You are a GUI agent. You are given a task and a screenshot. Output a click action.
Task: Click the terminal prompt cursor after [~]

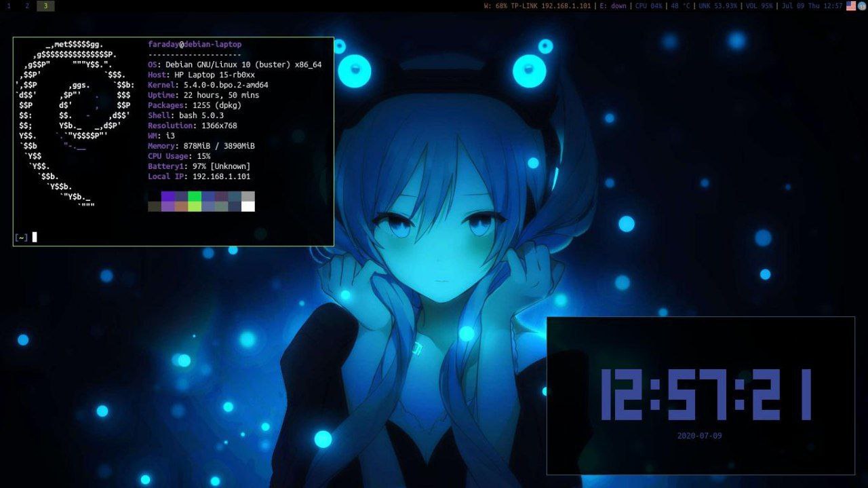pos(35,237)
